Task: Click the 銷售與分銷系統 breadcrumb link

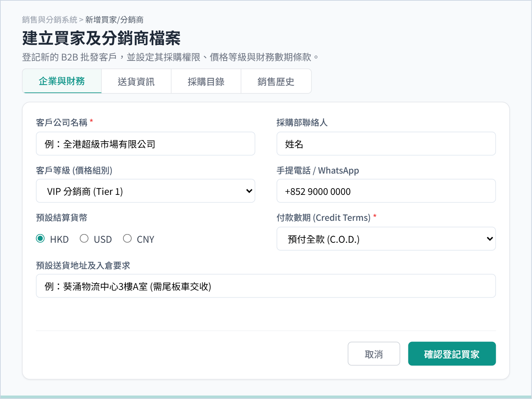Action: 50,20
